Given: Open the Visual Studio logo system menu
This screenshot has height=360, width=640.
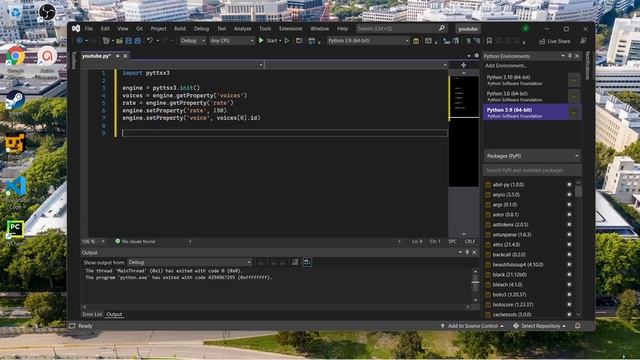Looking at the screenshot, I should tap(76, 29).
